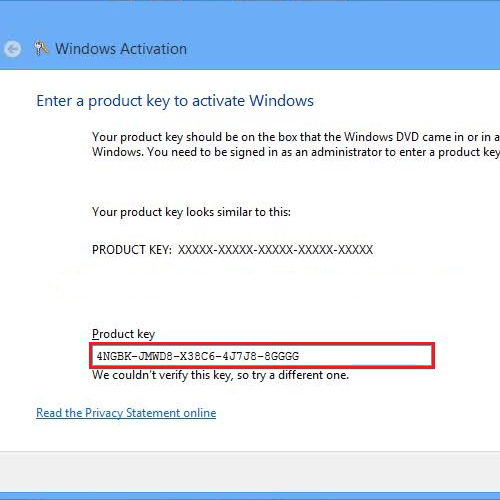
Task: Click the 'Your product key should be on the box' paragraph
Action: pos(296,144)
